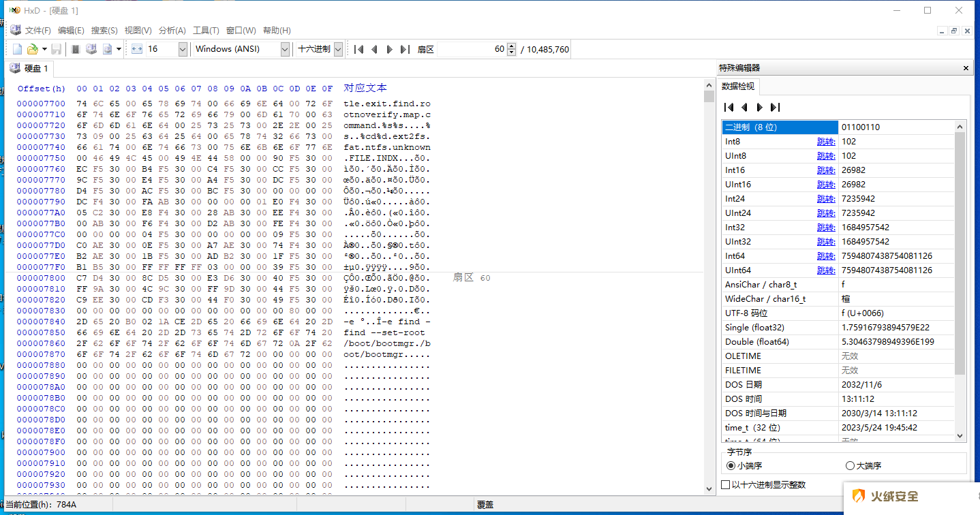Image resolution: width=980 pixels, height=515 pixels.
Task: Open the Windows (ANSI) encoding dropdown
Action: (x=285, y=49)
